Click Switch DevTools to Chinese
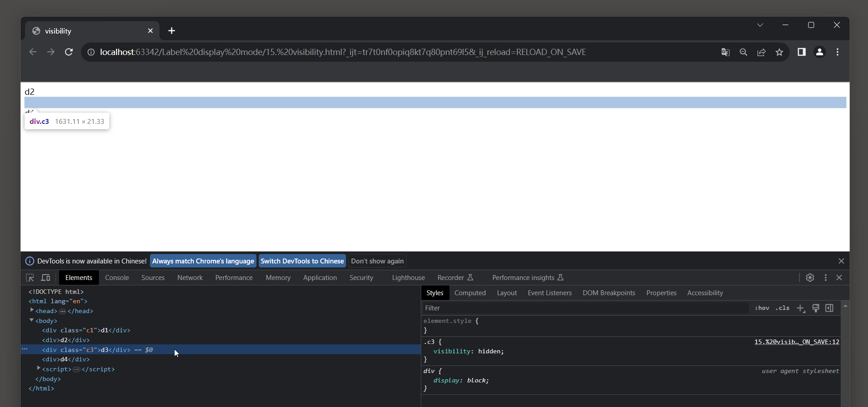This screenshot has height=407, width=868. click(302, 261)
